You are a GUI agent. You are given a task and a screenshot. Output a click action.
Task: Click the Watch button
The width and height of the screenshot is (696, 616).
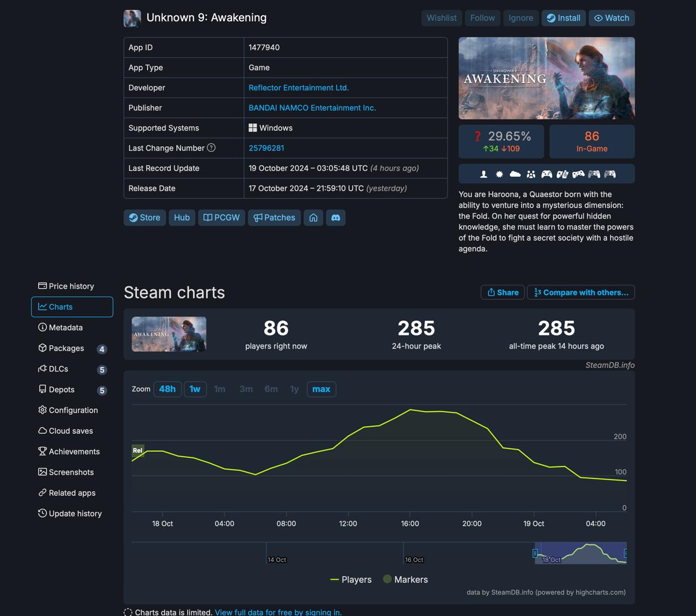pos(612,18)
